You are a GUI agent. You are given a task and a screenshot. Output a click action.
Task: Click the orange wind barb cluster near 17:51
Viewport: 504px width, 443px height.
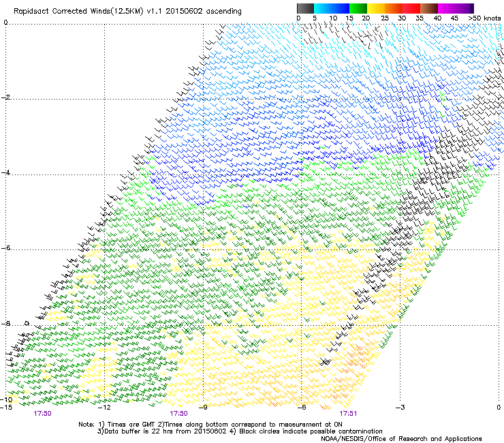click(x=356, y=356)
